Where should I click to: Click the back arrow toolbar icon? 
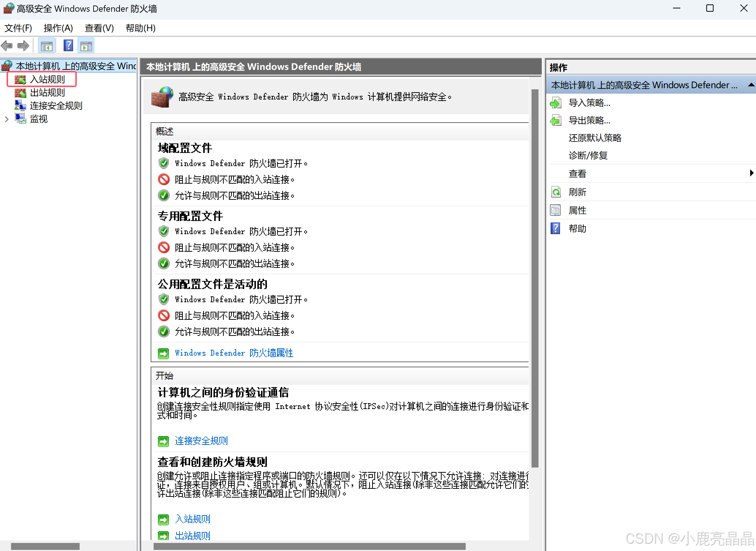tap(7, 46)
